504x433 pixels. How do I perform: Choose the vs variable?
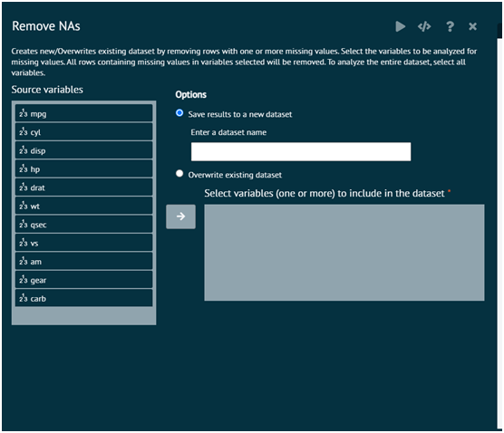point(84,243)
